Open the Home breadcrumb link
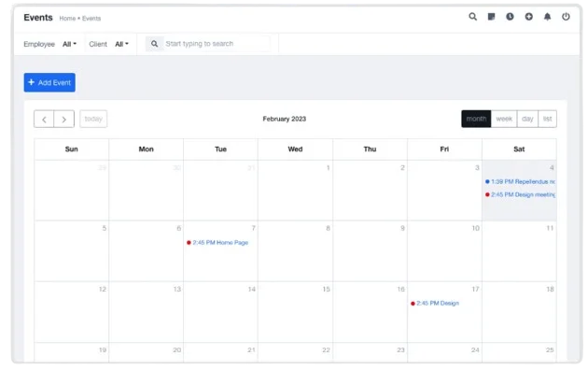 (67, 19)
